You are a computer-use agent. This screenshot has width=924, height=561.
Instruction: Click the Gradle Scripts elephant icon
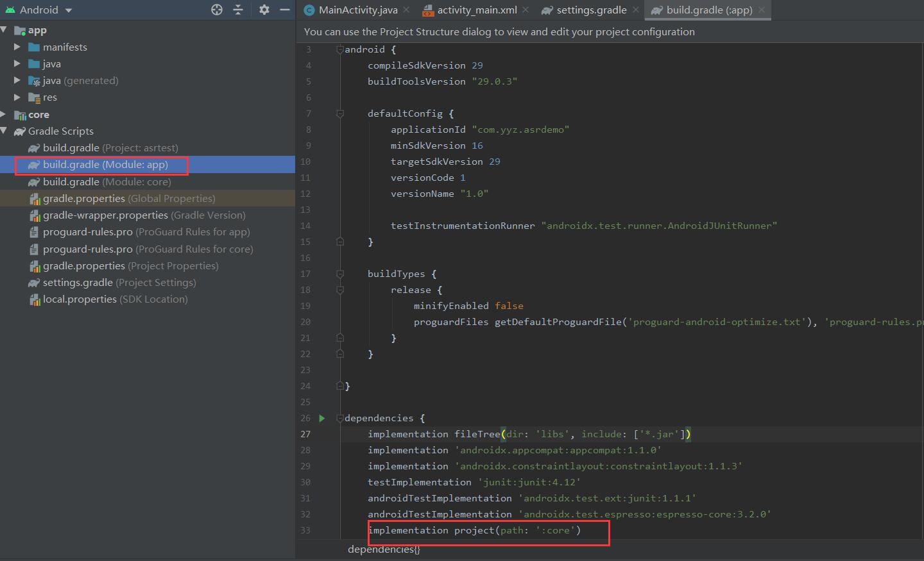point(20,131)
